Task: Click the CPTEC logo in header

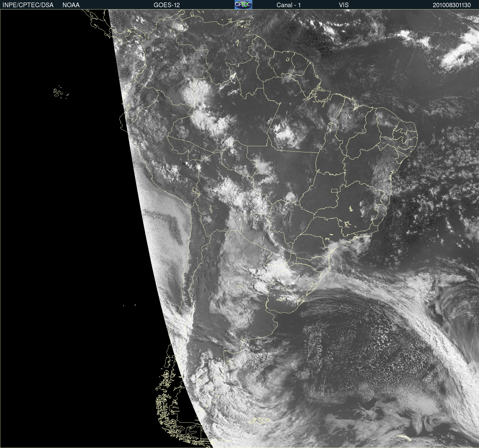Action: click(243, 5)
